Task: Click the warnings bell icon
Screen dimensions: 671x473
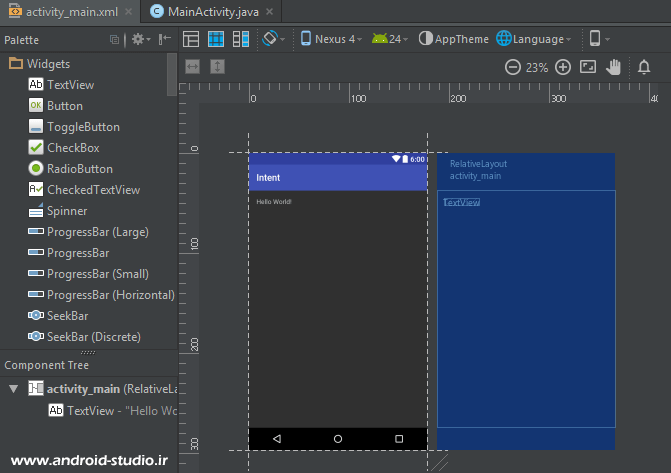Action: (644, 67)
